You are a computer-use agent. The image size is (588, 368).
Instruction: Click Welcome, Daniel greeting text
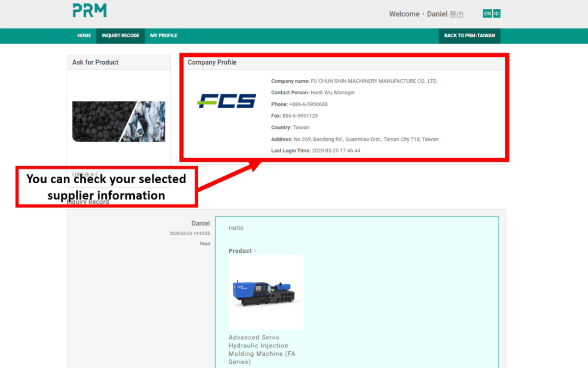[418, 14]
